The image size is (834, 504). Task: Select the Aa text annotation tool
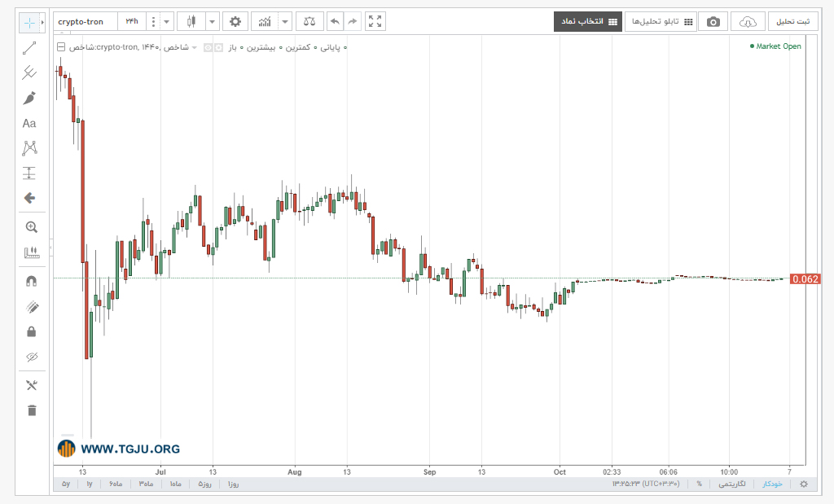click(x=30, y=123)
